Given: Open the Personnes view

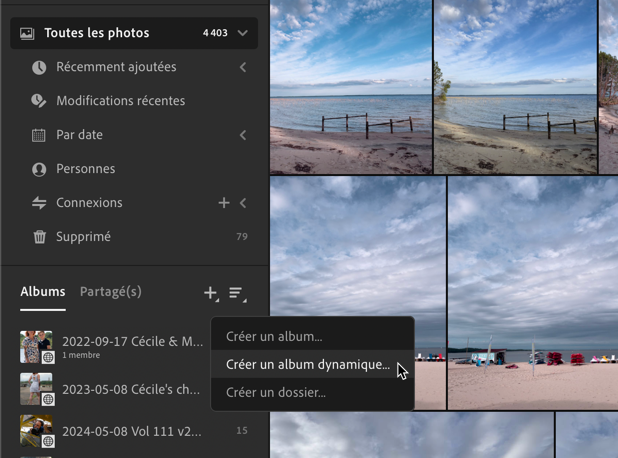Looking at the screenshot, I should 86,169.
